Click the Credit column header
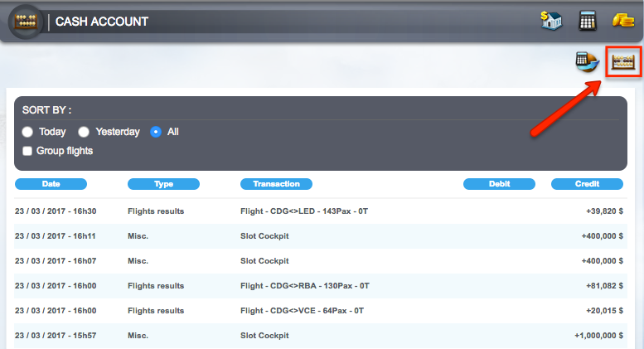This screenshot has height=349, width=644. (x=587, y=184)
